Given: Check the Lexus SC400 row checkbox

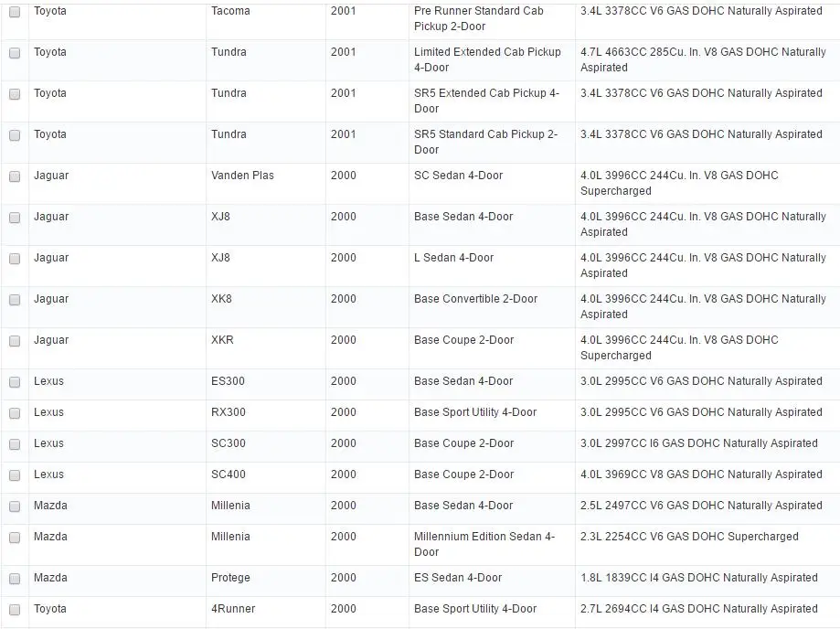Looking at the screenshot, I should pyautogui.click(x=15, y=475).
